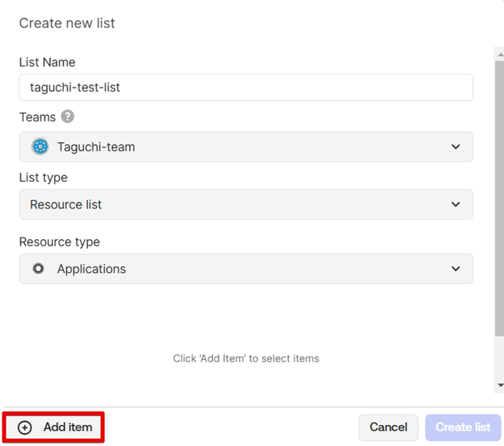Click the plus circle icon for Add item

(x=25, y=427)
